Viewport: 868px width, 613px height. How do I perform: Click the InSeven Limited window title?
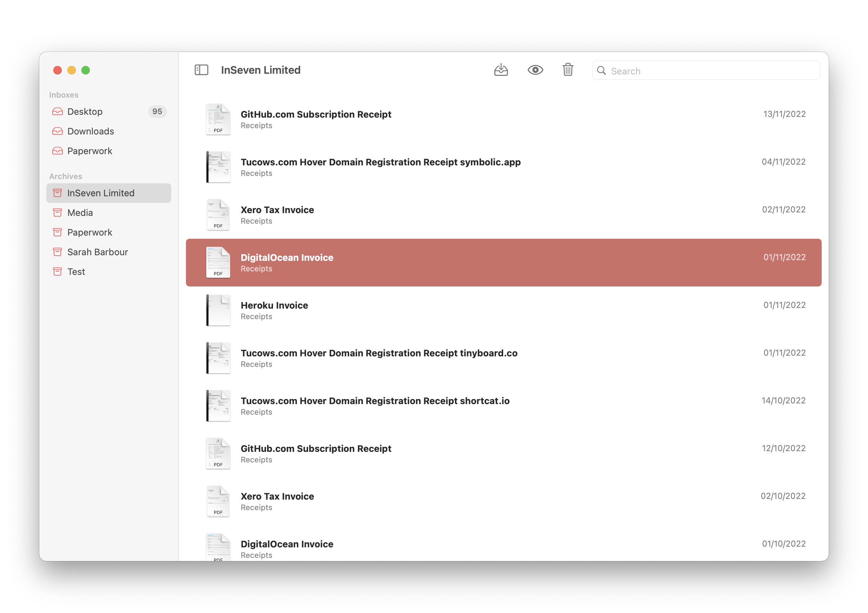point(261,70)
